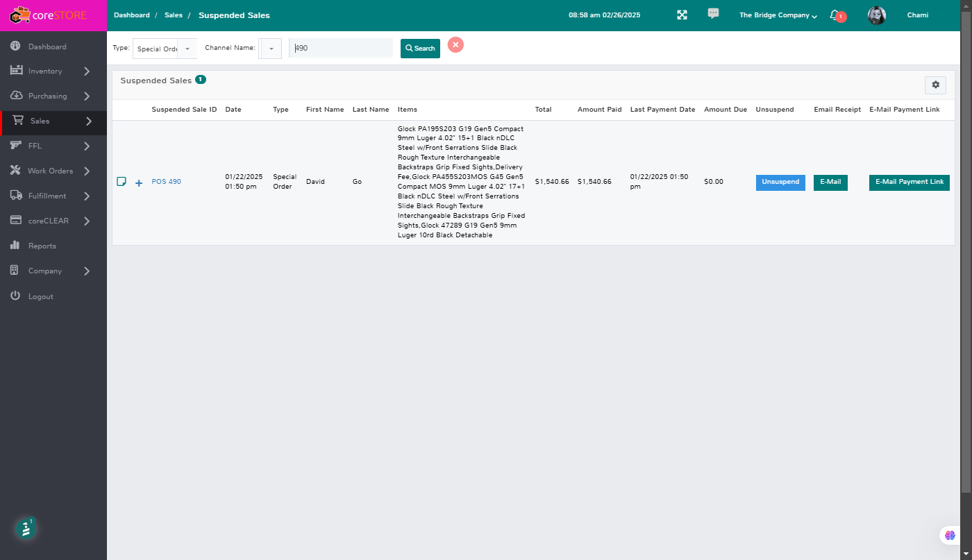Go to Sales breadcrumb
The height and width of the screenshot is (560, 972).
tap(174, 15)
